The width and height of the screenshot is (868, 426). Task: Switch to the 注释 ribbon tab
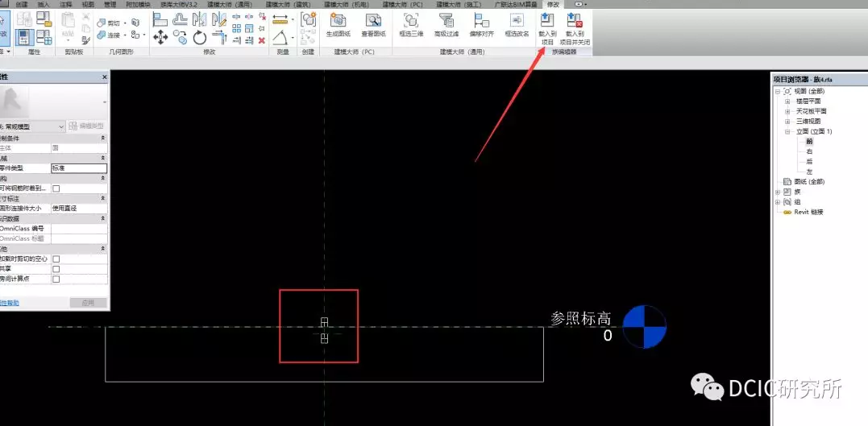coord(66,4)
